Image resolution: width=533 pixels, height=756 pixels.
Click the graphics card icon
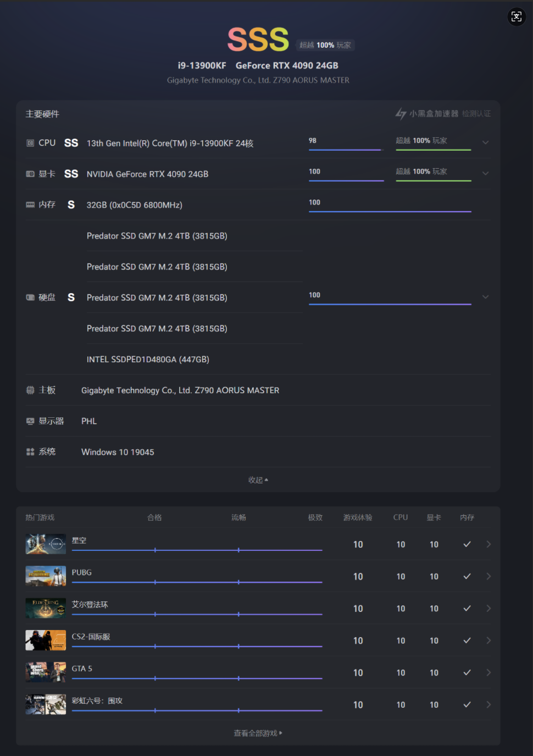point(30,174)
